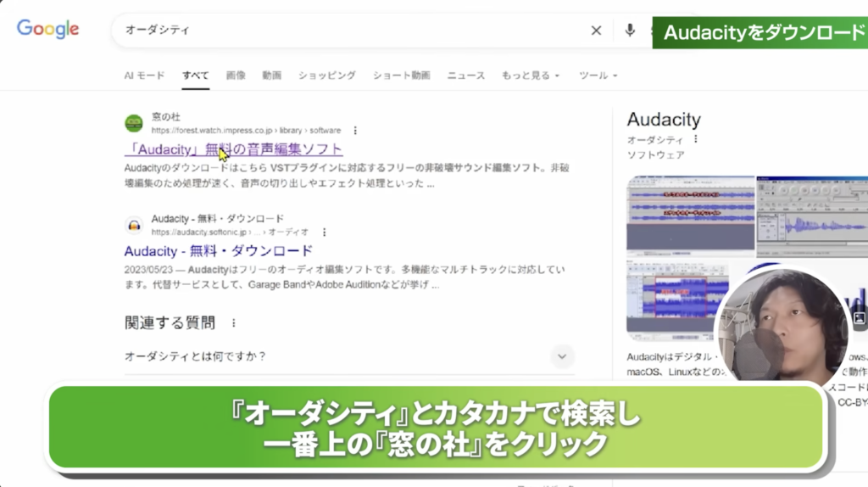Open more options next to 関連する質問
This screenshot has width=868, height=487.
(x=234, y=323)
